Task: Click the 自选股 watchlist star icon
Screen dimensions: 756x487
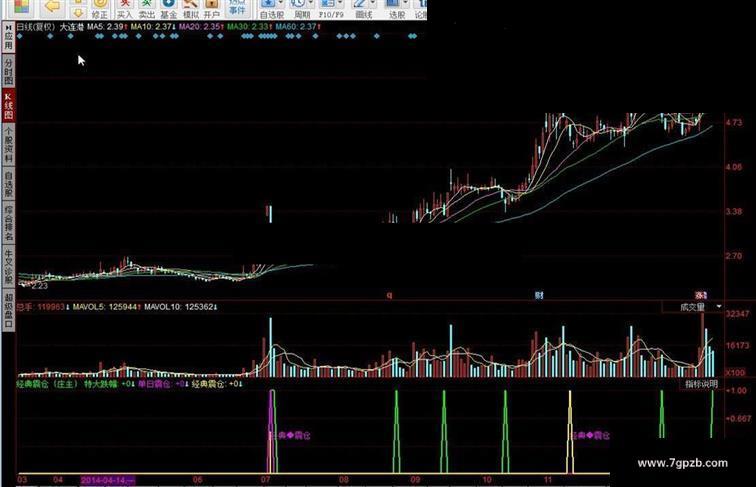Action: click(x=268, y=4)
